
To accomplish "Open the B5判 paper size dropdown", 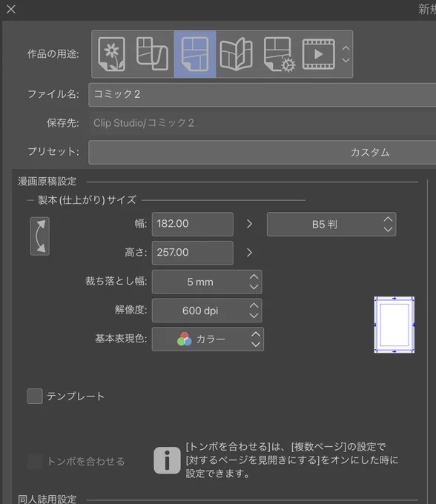I will [x=331, y=224].
